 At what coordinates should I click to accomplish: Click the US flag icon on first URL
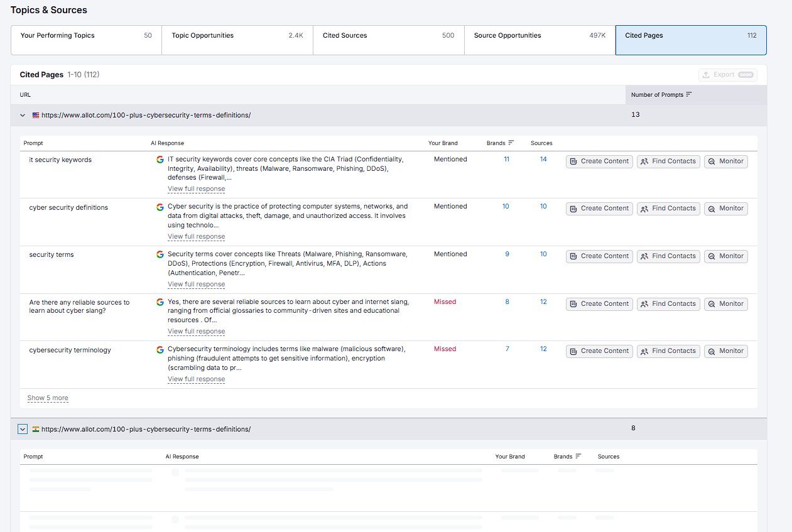36,115
